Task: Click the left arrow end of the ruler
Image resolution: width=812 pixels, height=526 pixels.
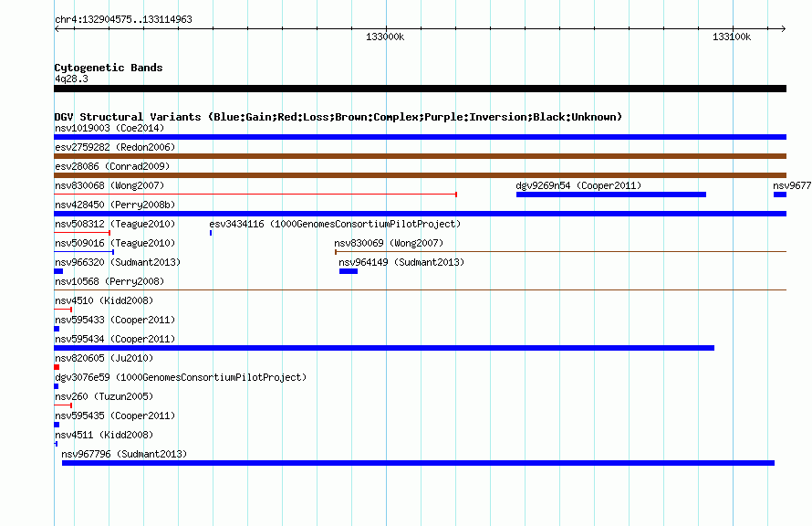Action: coord(57,28)
